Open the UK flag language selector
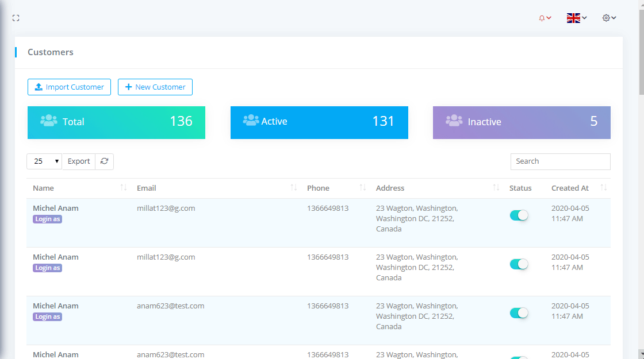The height and width of the screenshot is (359, 644). (576, 18)
